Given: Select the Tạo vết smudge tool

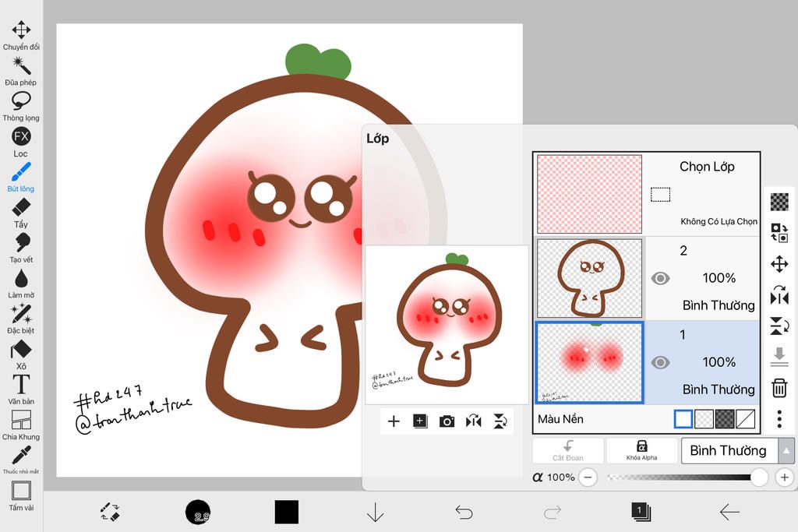Looking at the screenshot, I should click(x=21, y=248).
